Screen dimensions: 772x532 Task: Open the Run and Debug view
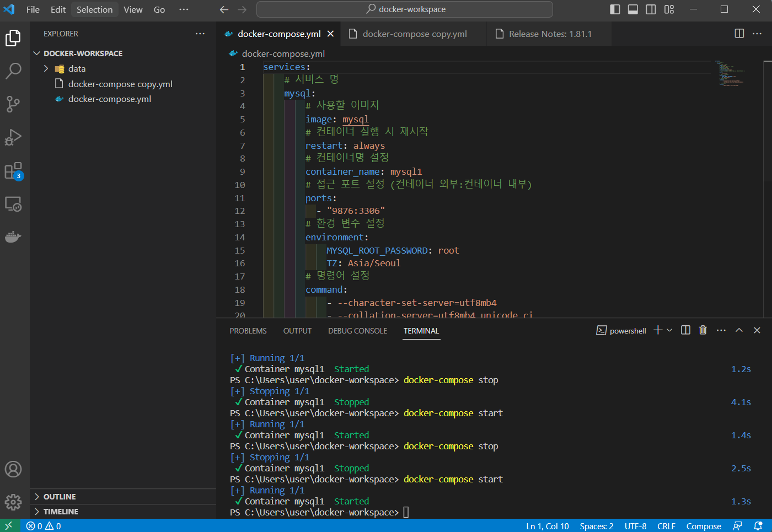click(x=13, y=137)
